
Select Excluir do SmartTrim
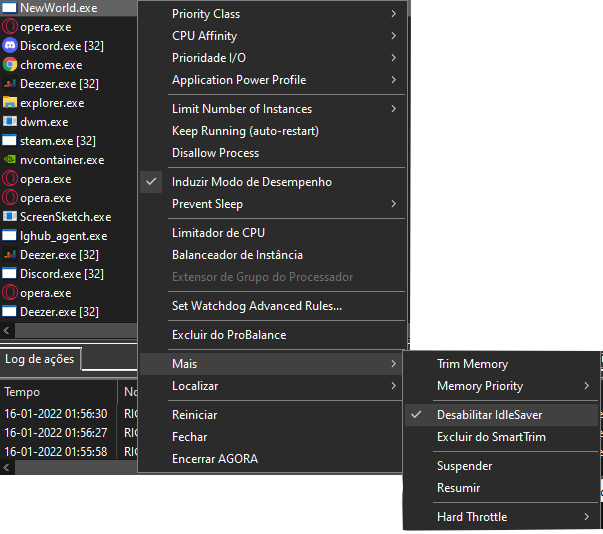click(x=501, y=437)
